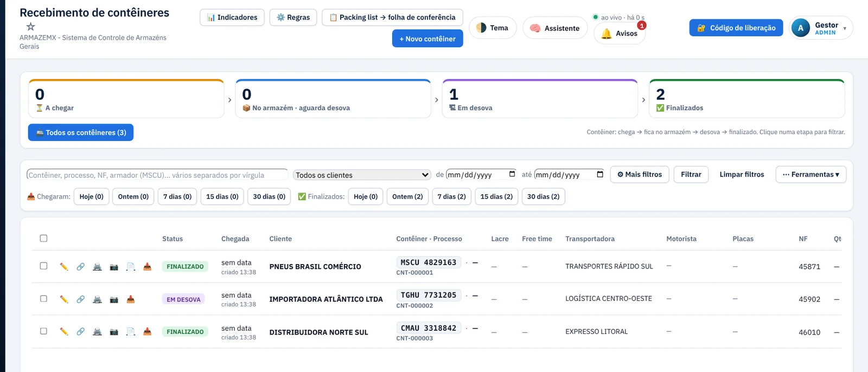Click the inbox tray icon for TGHU 7731205

coord(130,299)
